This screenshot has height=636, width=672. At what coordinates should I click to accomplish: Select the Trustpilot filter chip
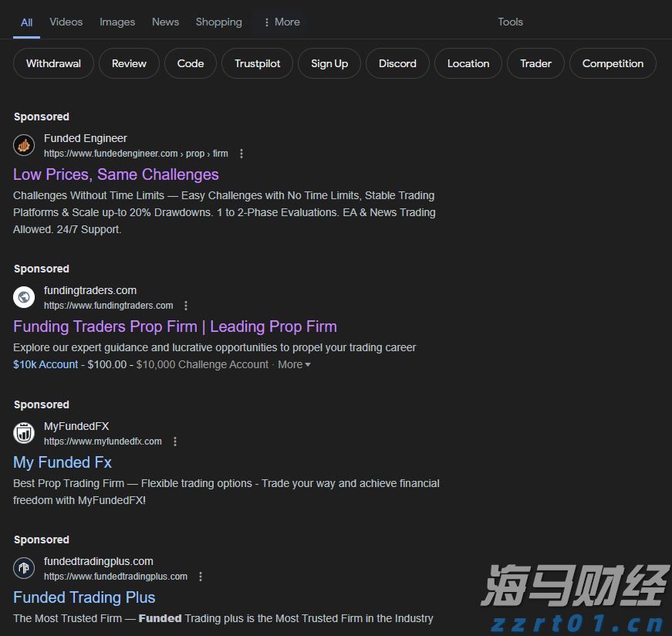coord(257,63)
